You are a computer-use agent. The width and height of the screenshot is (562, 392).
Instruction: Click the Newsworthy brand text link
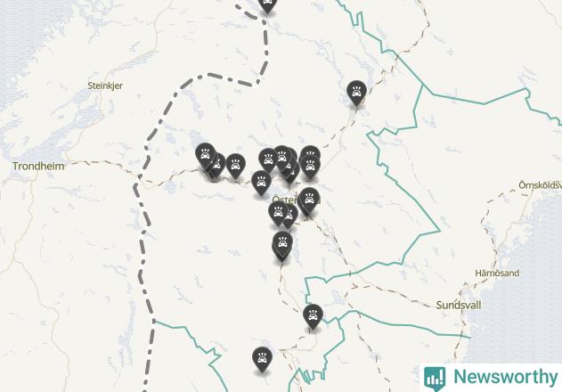click(506, 377)
